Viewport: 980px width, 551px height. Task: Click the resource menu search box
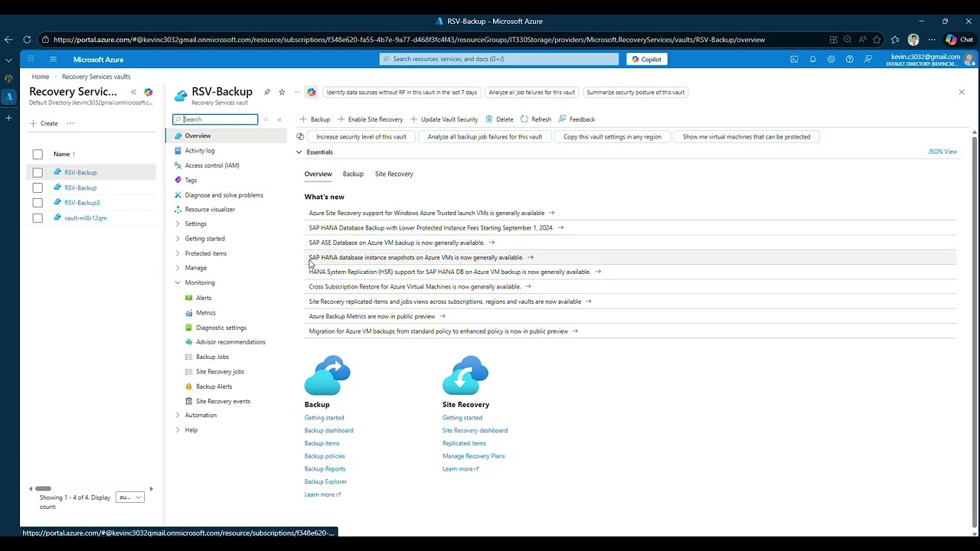[x=215, y=119]
